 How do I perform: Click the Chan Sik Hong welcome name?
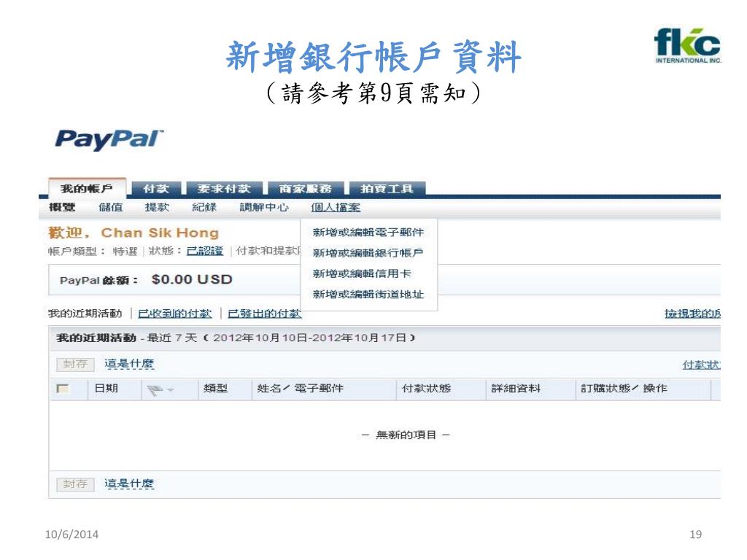[x=160, y=233]
